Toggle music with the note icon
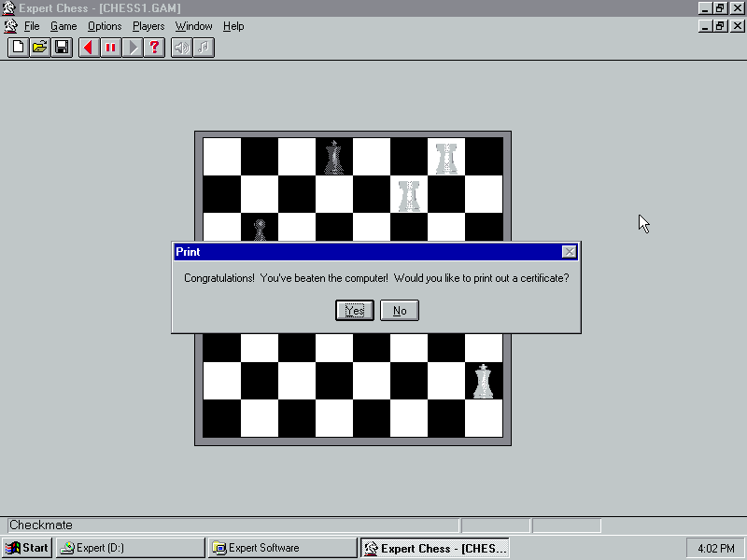This screenshot has height=560, width=747. pyautogui.click(x=204, y=48)
